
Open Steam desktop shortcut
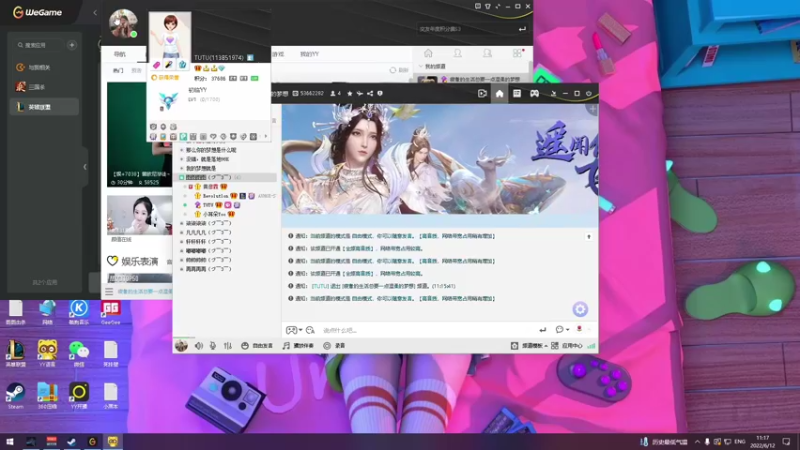coord(15,396)
